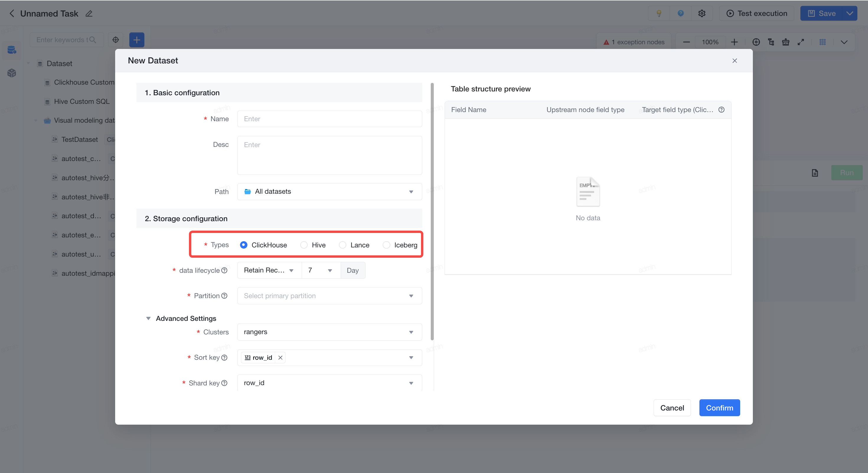Click the rename pencil icon beside Unnamed Task
This screenshot has width=868, height=473.
[x=89, y=14]
